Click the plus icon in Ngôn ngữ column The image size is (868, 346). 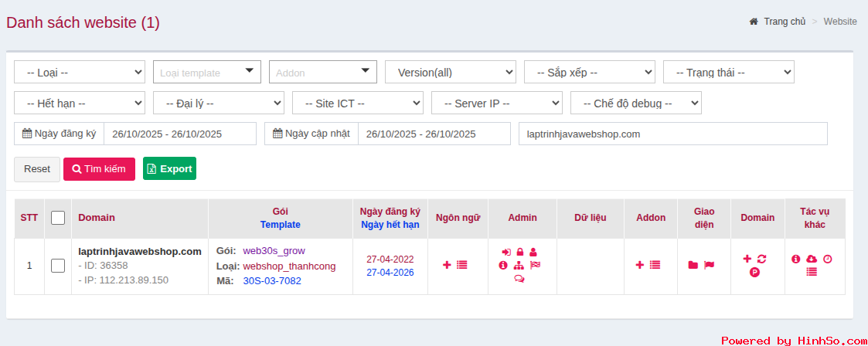[x=447, y=265]
